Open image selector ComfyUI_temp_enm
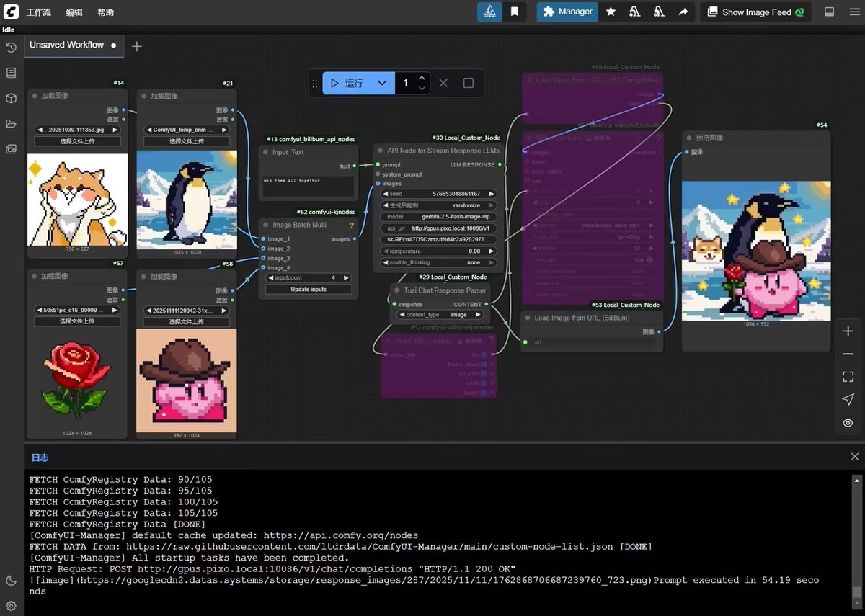865x616 pixels. (x=186, y=130)
